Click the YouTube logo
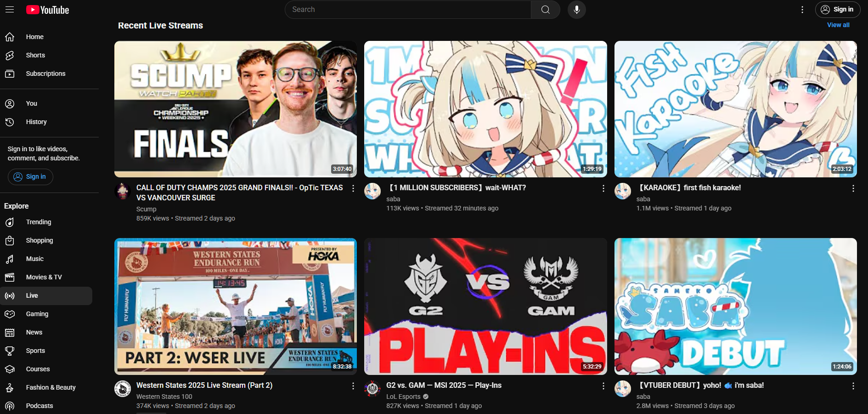 47,10
